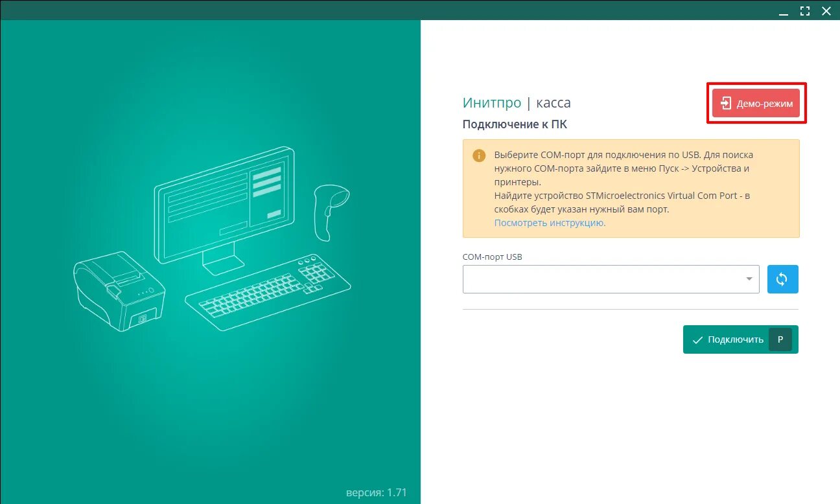Click the orange info icon in the notice

click(478, 155)
